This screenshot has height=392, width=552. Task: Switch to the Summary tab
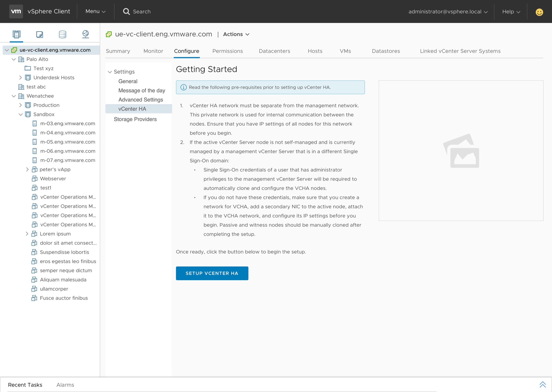[x=118, y=51]
